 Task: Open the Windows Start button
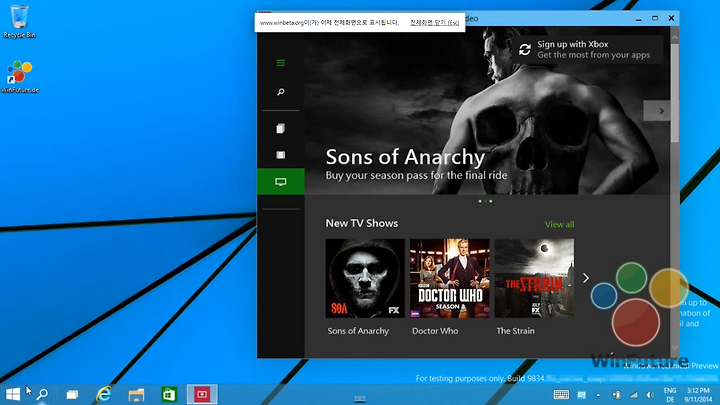click(13, 394)
